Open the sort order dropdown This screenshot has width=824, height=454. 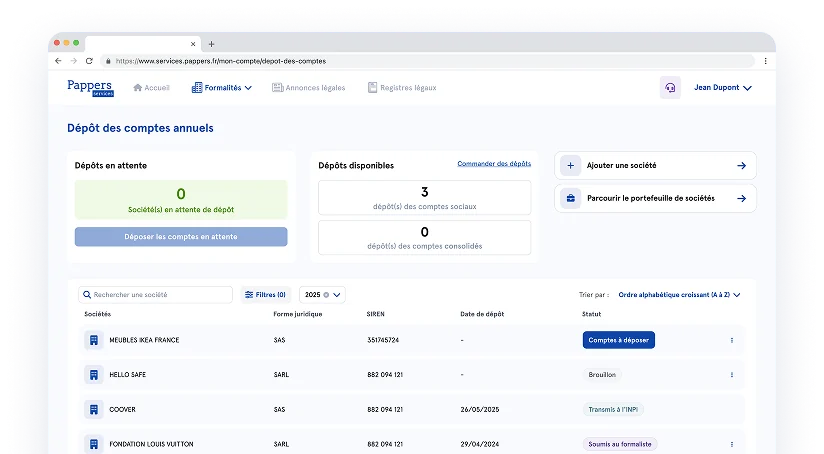(x=679, y=295)
